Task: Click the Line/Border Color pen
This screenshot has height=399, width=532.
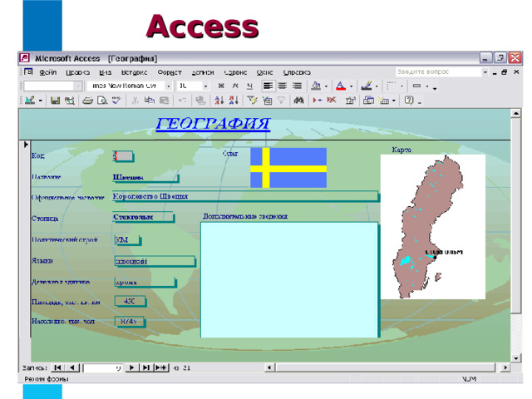Action: [367, 86]
